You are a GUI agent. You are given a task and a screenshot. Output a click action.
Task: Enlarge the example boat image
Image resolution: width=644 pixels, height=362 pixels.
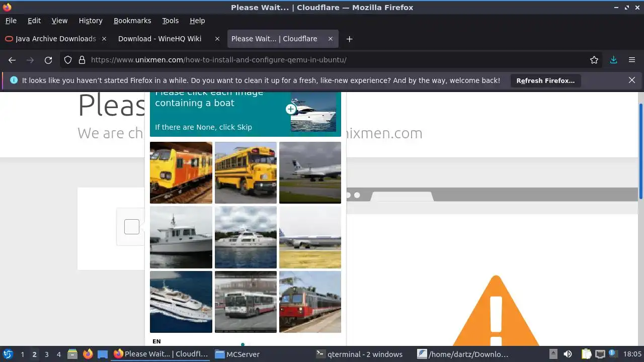pos(290,109)
